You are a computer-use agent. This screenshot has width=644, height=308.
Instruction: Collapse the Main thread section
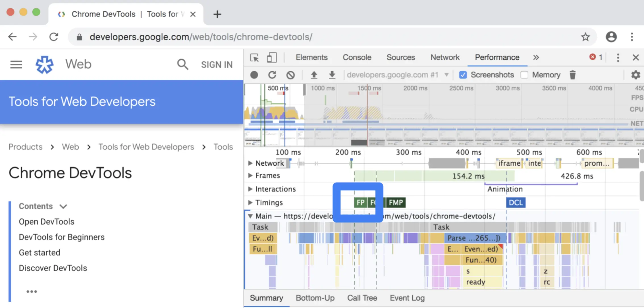click(x=250, y=216)
